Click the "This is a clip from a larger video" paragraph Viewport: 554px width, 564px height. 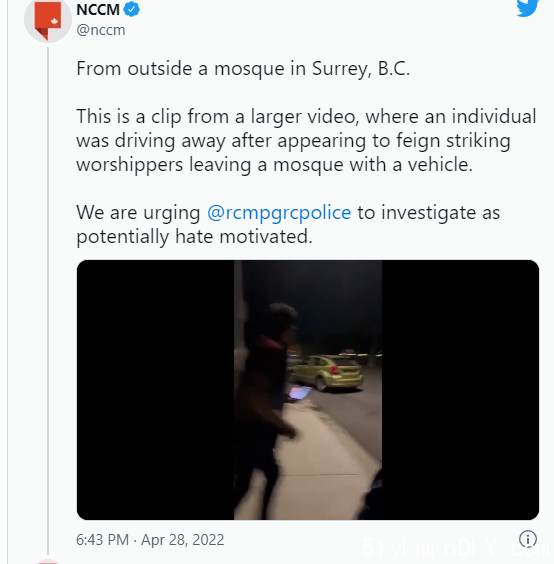click(306, 141)
